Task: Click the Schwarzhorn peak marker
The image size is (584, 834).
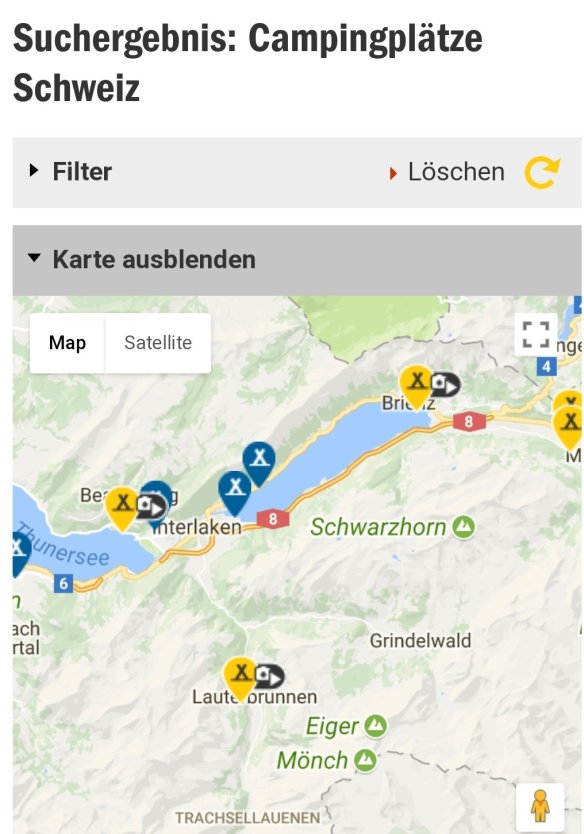Action: [x=464, y=527]
